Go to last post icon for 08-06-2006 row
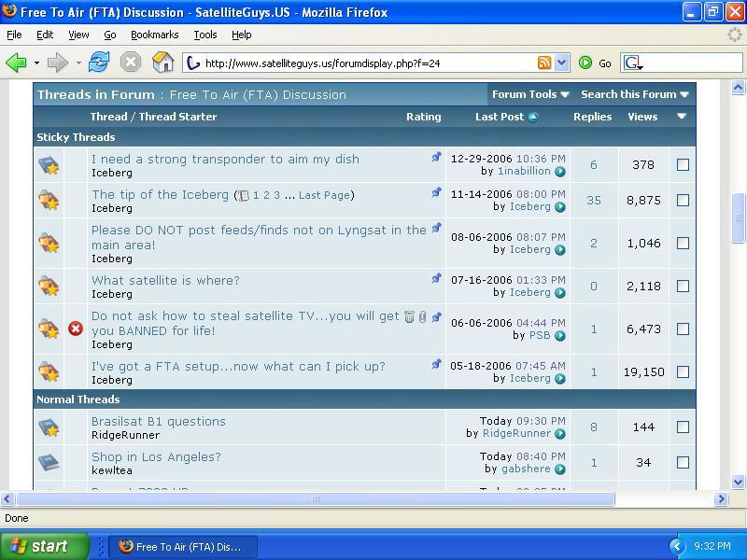The height and width of the screenshot is (560, 747). pos(560,250)
